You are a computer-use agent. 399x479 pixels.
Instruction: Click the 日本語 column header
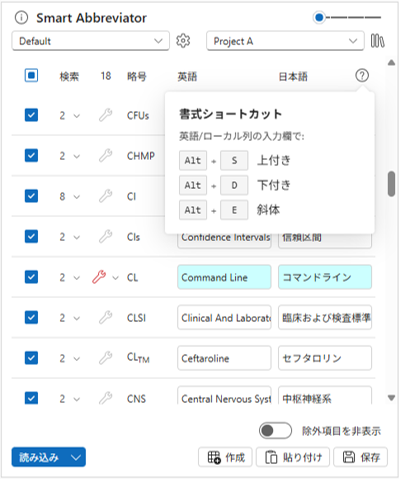293,76
